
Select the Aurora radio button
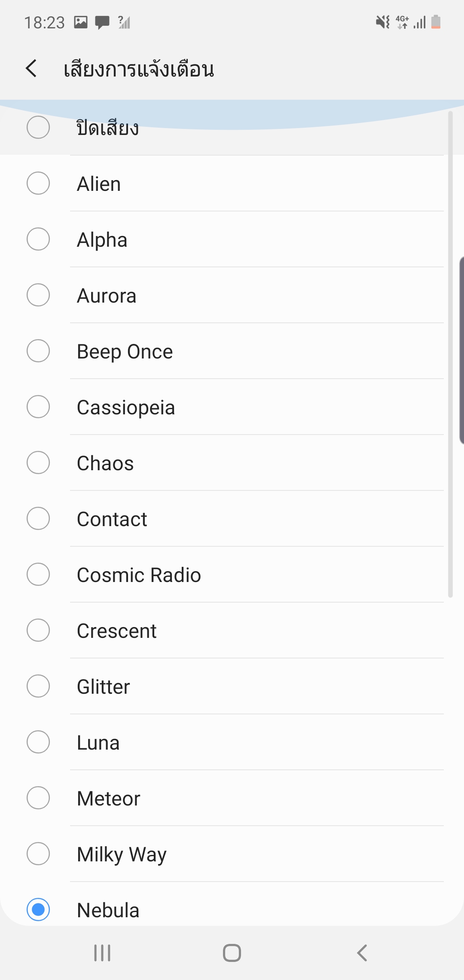pyautogui.click(x=38, y=295)
